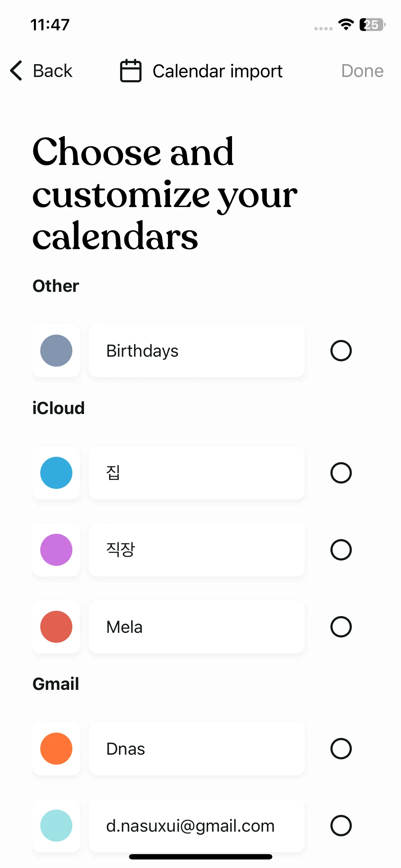Tap the calendar icon in header

(130, 71)
